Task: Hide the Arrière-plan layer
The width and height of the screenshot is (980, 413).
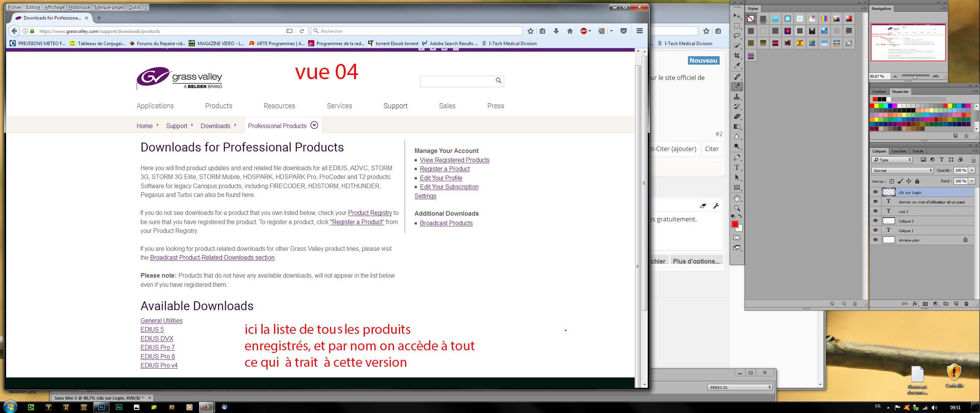Action: [x=875, y=240]
